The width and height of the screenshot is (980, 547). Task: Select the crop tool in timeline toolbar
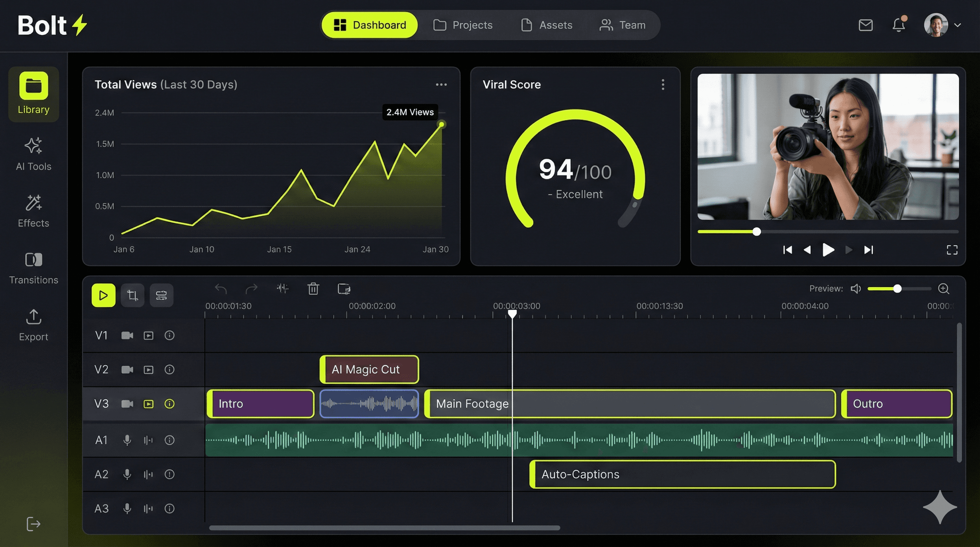132,295
